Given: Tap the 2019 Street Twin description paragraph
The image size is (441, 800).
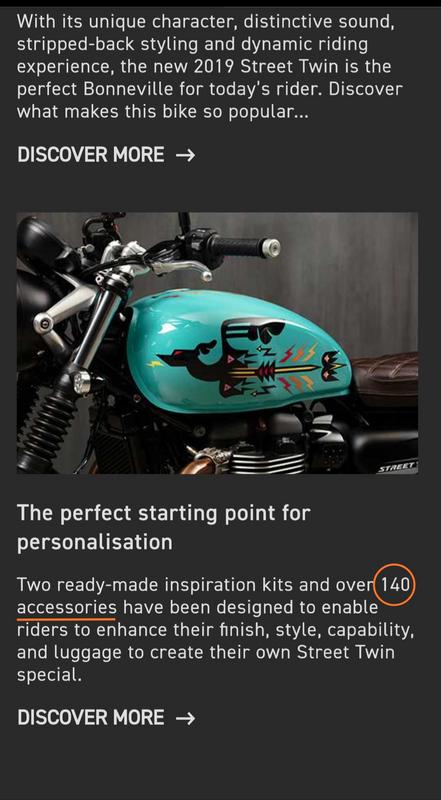Looking at the screenshot, I should [210, 67].
